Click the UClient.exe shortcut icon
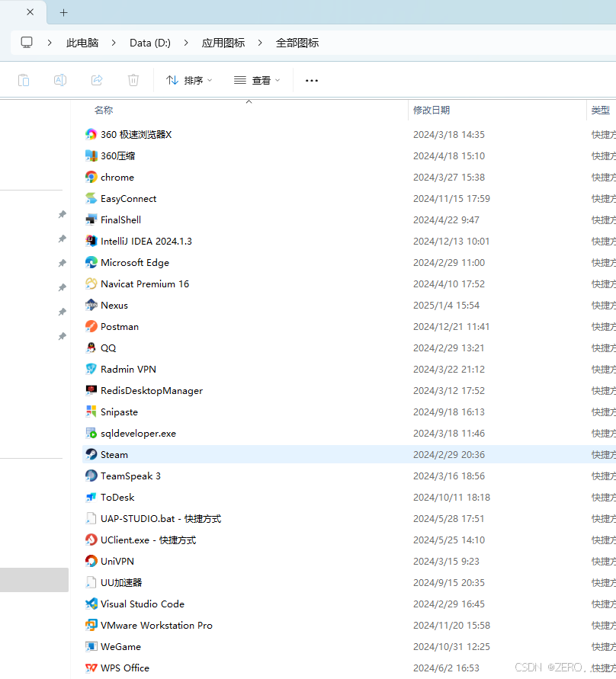The height and width of the screenshot is (679, 616). (91, 540)
